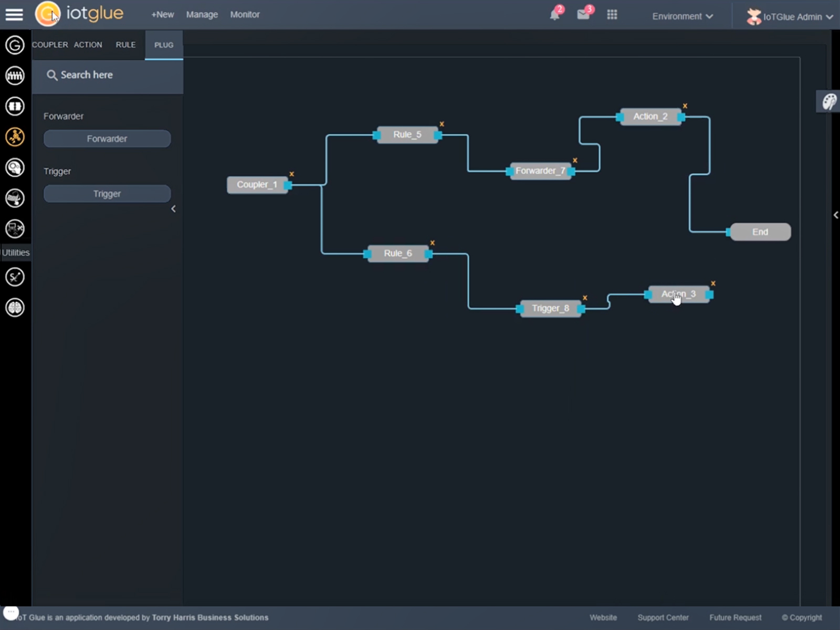The image size is (840, 630).
Task: Open the color palette theme panel
Action: pos(829,101)
